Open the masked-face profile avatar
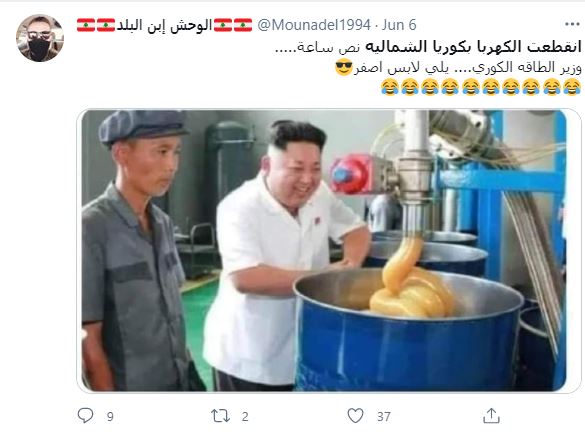585x438 pixels. point(40,38)
